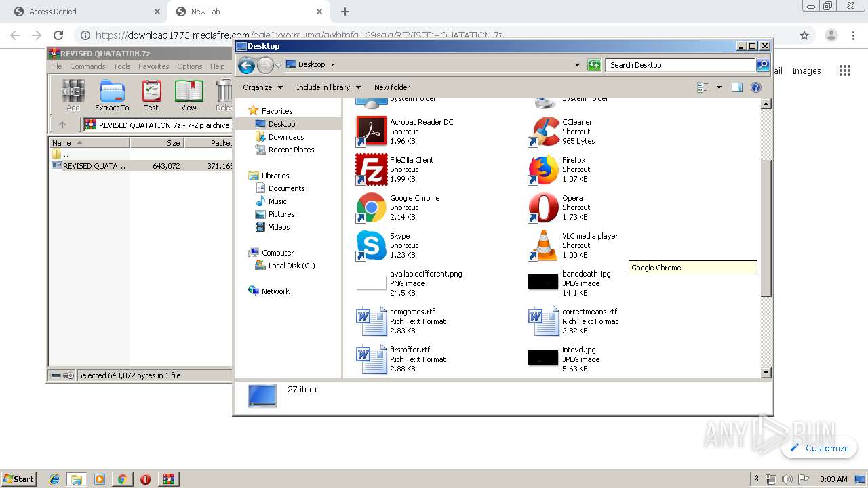The height and width of the screenshot is (488, 868).
Task: Click Explorer back navigation button
Action: [247, 65]
